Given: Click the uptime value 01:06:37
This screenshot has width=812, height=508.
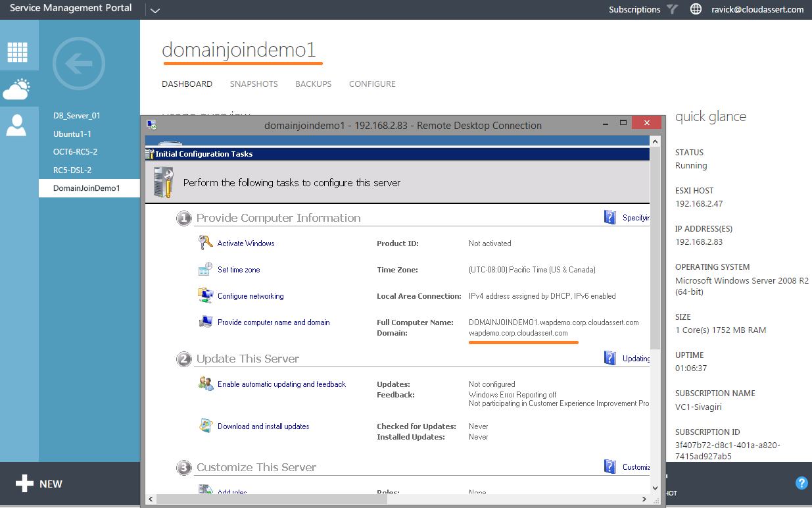Looking at the screenshot, I should point(691,368).
